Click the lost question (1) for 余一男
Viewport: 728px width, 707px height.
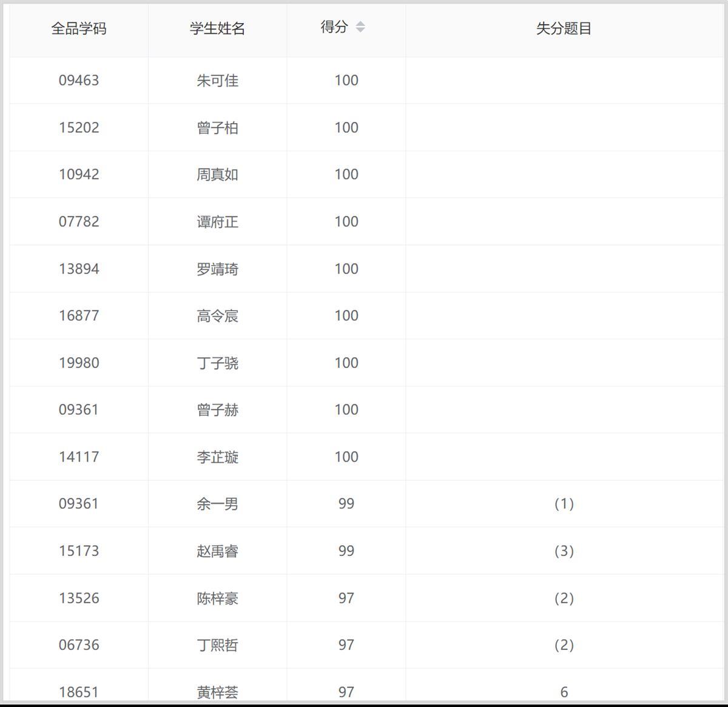[x=564, y=504]
